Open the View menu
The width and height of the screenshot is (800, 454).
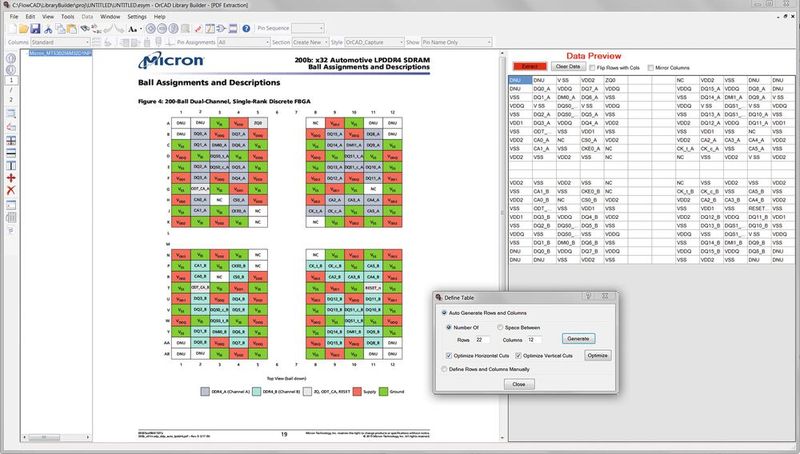(x=47, y=16)
